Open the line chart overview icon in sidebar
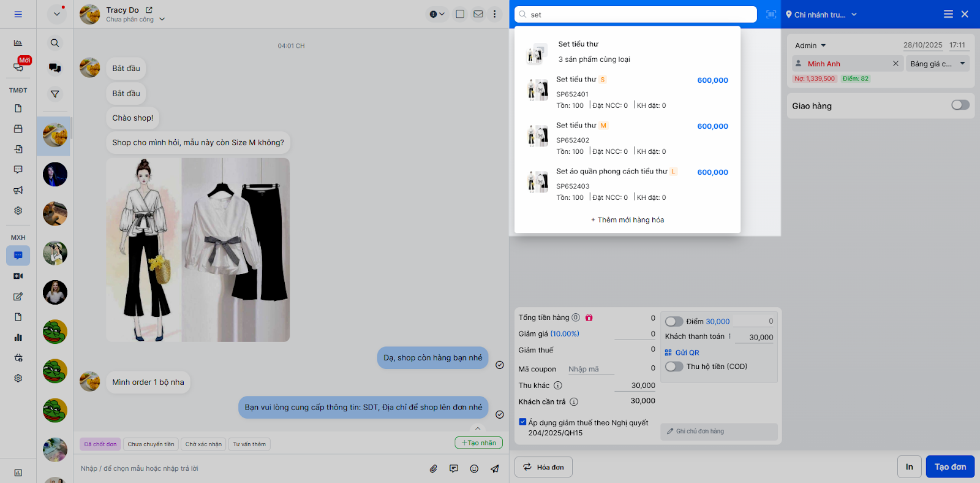Viewport: 980px width, 483px height. 18,43
